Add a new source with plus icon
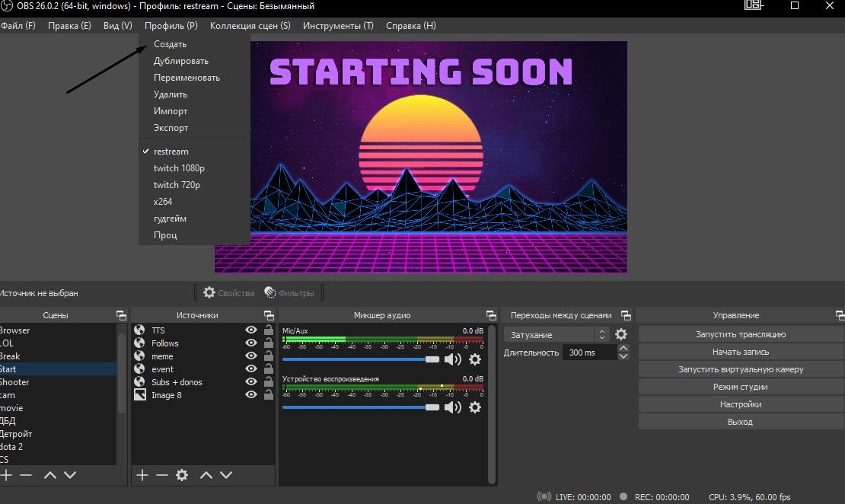 click(142, 475)
